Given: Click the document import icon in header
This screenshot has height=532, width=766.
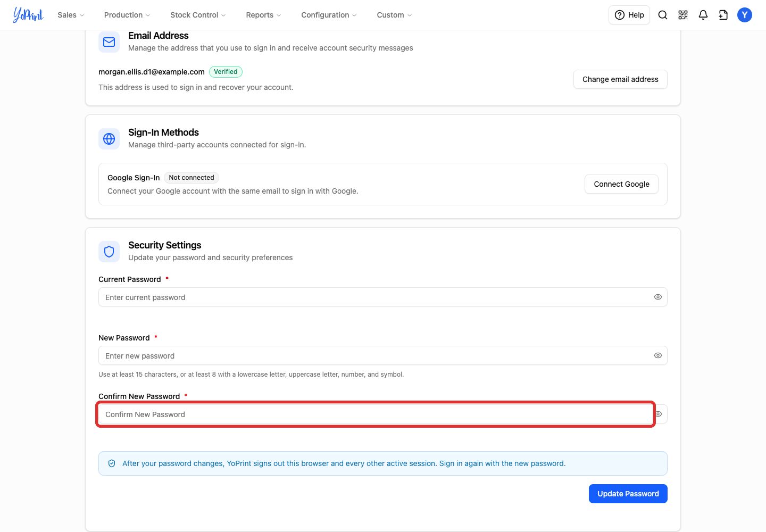Looking at the screenshot, I should pyautogui.click(x=723, y=15).
